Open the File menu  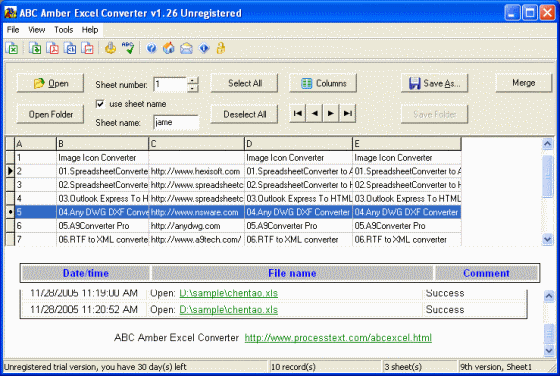click(x=13, y=30)
